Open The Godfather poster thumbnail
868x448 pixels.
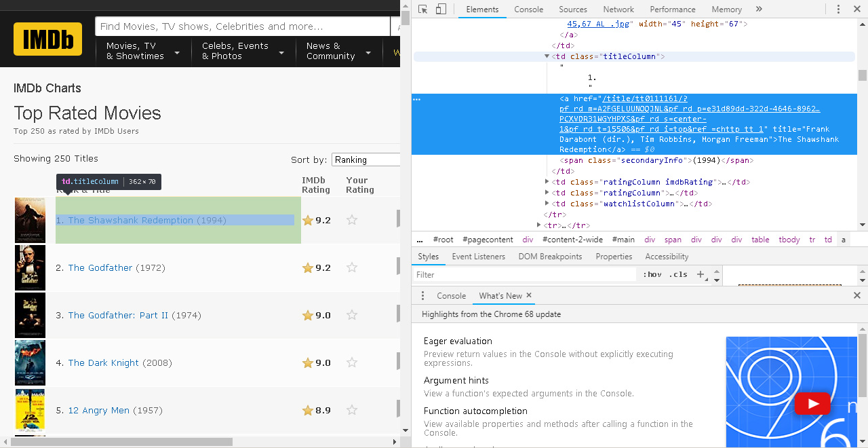[30, 268]
